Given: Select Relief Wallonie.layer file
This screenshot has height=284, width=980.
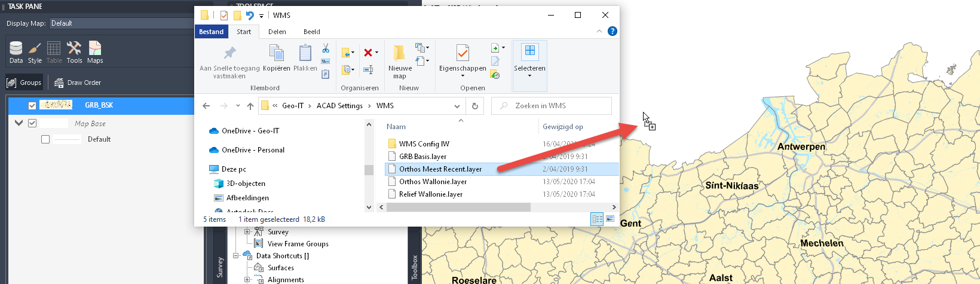Looking at the screenshot, I should click(x=431, y=194).
